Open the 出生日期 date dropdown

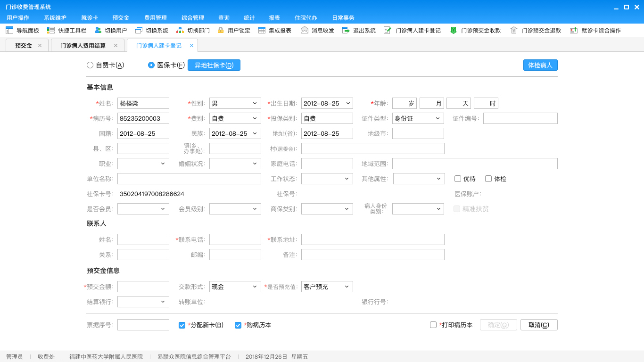click(x=327, y=103)
